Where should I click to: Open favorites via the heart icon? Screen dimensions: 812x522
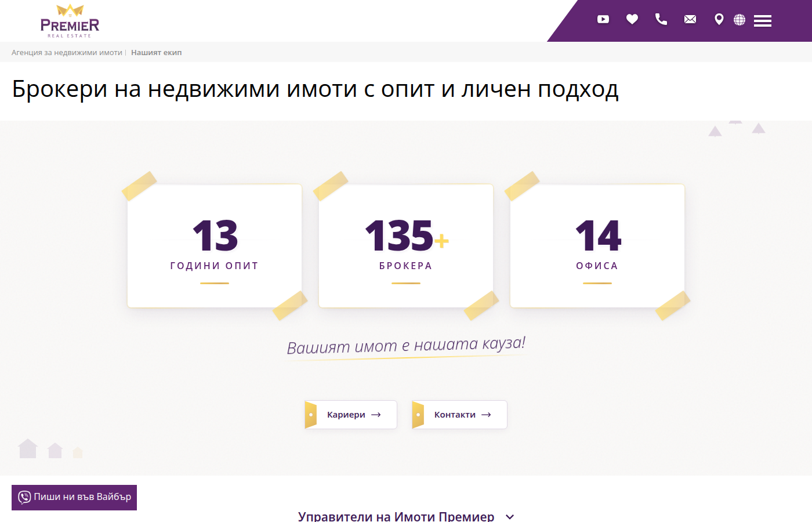(x=632, y=19)
